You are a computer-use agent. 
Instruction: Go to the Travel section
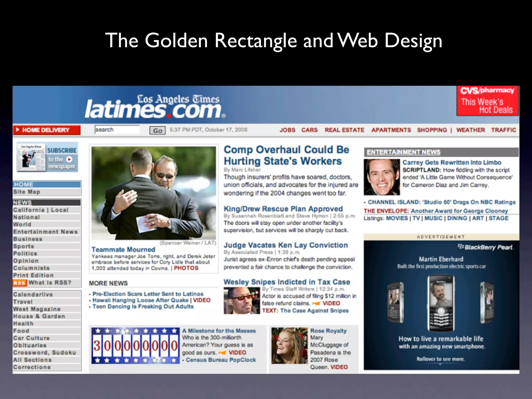[23, 302]
